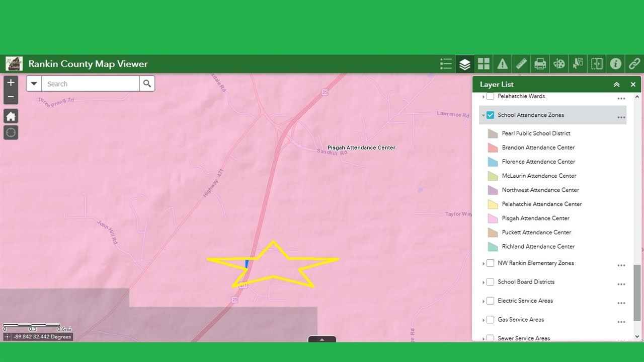Collapse the Layer List panel
This screenshot has width=644, height=362.
click(x=616, y=85)
